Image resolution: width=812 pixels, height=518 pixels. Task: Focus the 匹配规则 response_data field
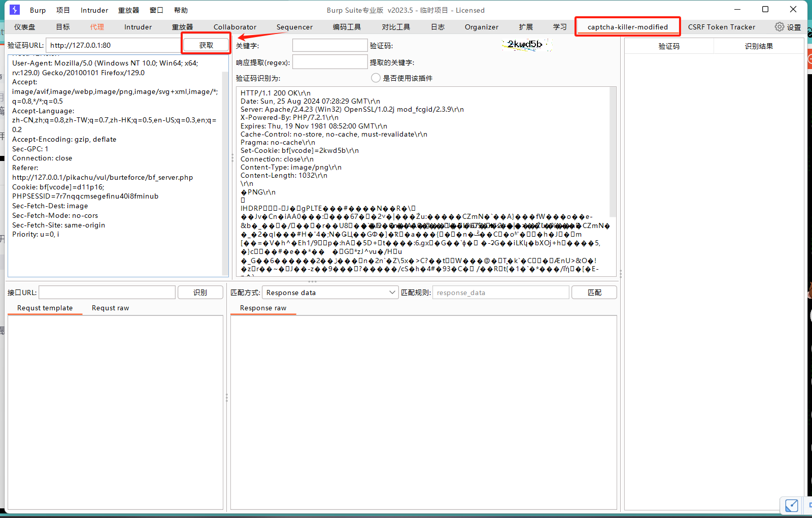pyautogui.click(x=500, y=293)
